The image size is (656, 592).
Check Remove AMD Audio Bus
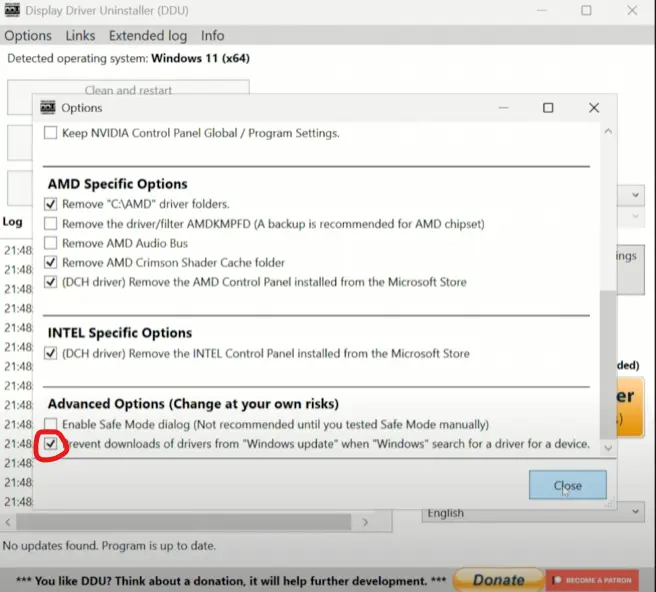point(51,243)
